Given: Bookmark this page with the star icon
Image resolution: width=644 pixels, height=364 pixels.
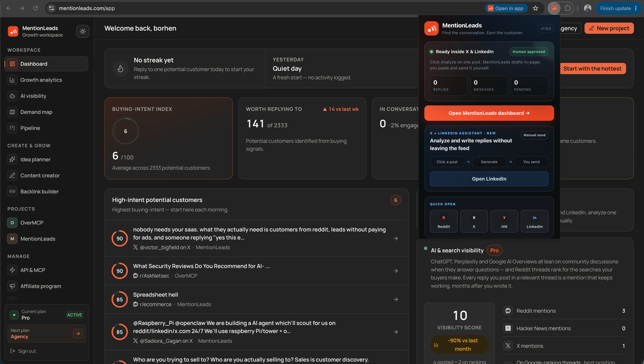Looking at the screenshot, I should click(x=535, y=8).
